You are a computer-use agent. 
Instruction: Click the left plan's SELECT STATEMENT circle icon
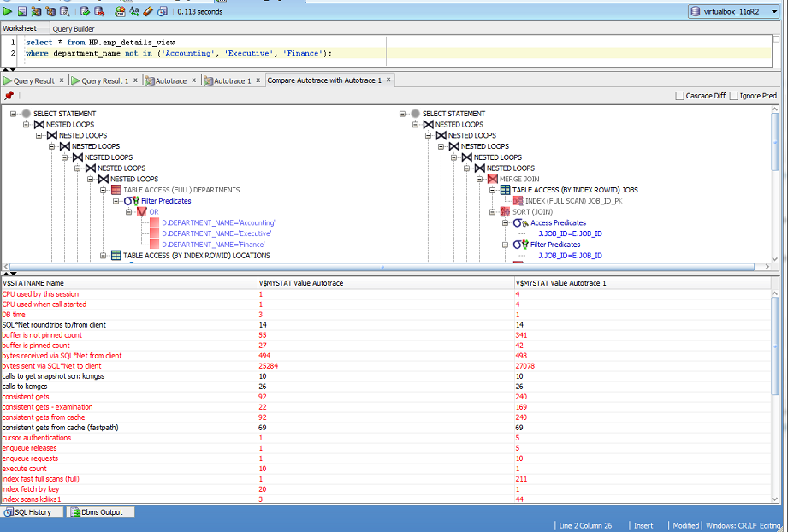[x=27, y=114]
